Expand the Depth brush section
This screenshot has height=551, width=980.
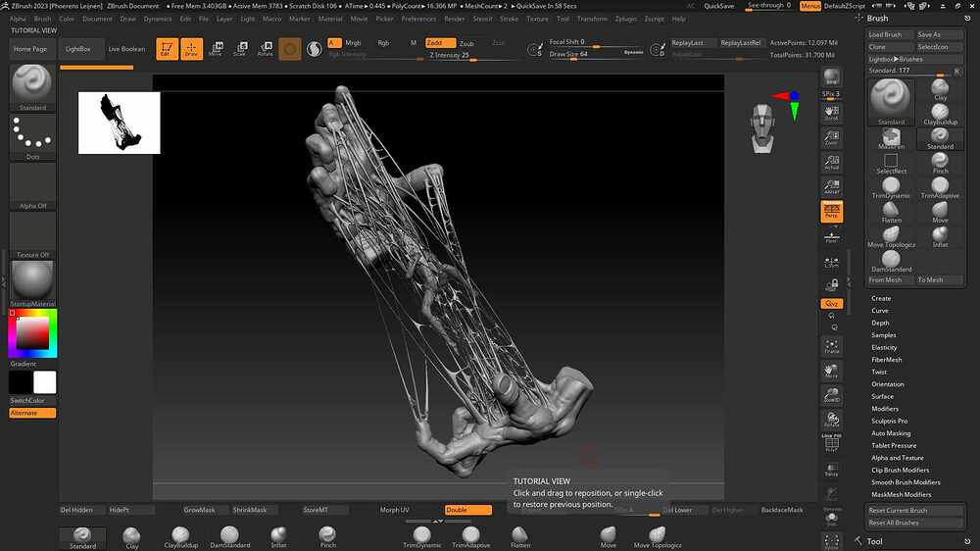pyautogui.click(x=880, y=323)
